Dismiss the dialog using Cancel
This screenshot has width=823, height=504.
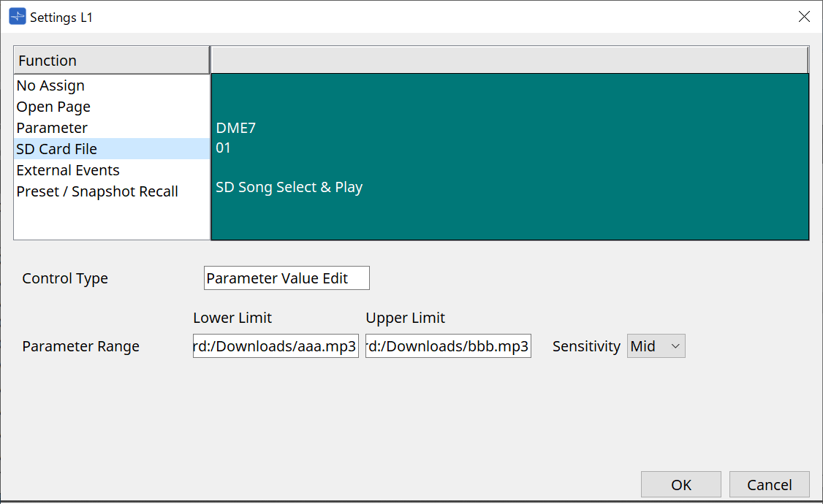coord(769,484)
